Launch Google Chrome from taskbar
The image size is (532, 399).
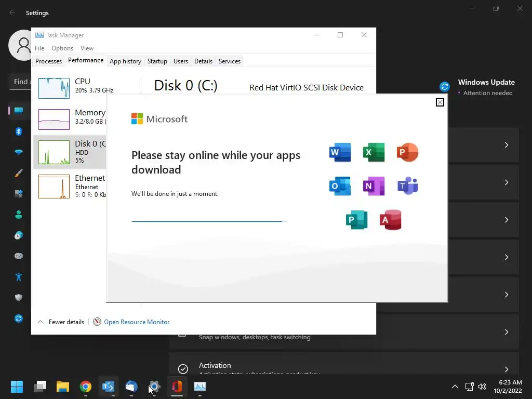(86, 387)
